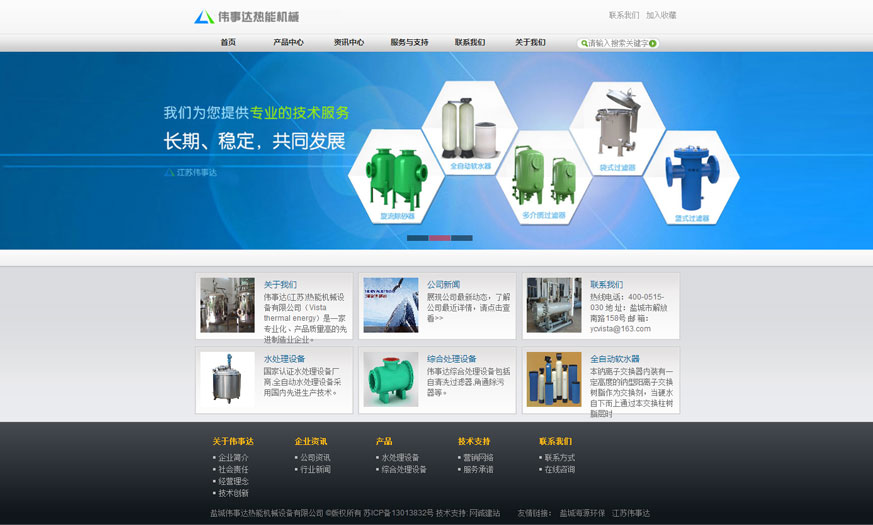Click the 联系我们 card thumbnail image
This screenshot has height=525, width=873.
pyautogui.click(x=554, y=305)
